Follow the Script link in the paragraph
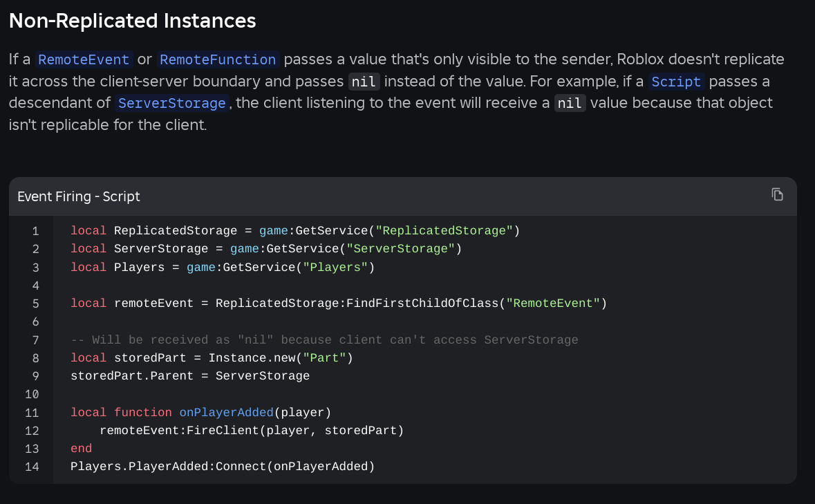This screenshot has width=815, height=504. click(676, 82)
